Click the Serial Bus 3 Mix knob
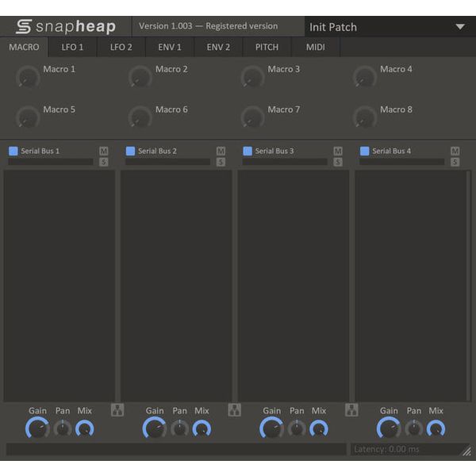The height and width of the screenshot is (476, 476). [319, 428]
